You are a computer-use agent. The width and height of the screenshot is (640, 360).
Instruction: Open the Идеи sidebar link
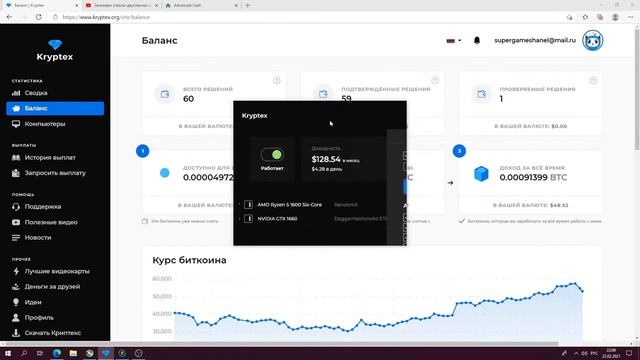pyautogui.click(x=33, y=302)
